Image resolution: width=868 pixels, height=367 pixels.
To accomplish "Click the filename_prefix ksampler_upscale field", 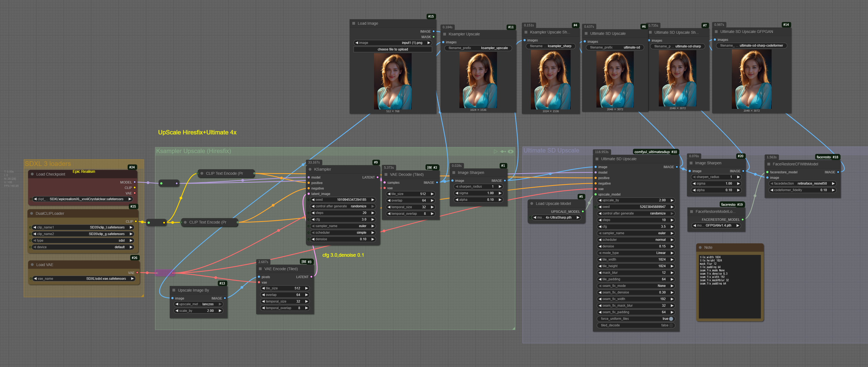I will 478,48.
